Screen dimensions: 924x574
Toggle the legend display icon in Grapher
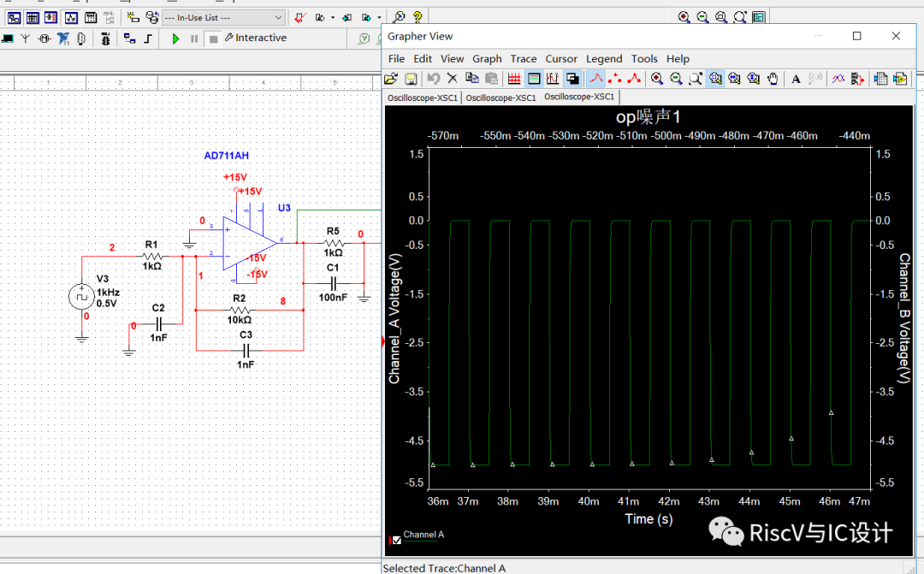coord(534,79)
